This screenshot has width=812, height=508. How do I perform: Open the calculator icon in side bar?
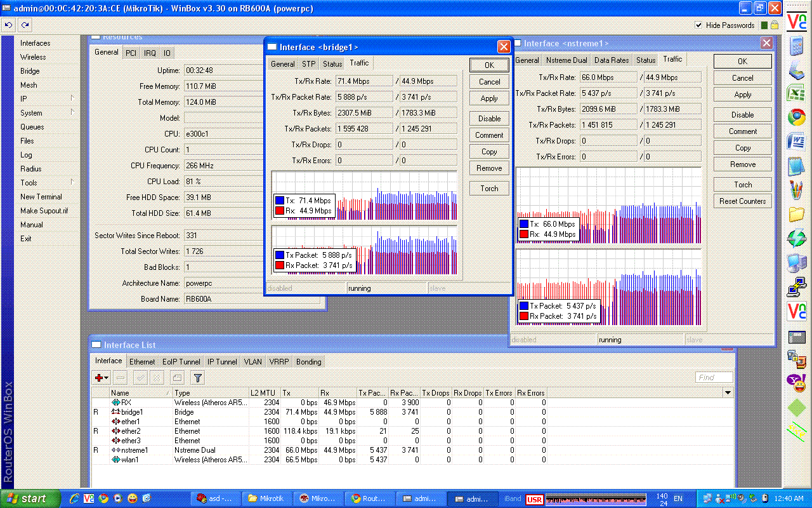796,46
